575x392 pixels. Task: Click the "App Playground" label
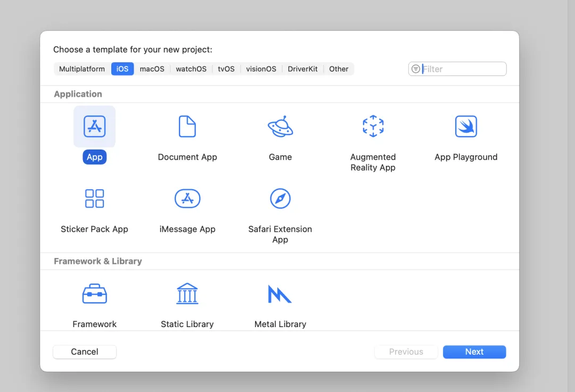466,157
